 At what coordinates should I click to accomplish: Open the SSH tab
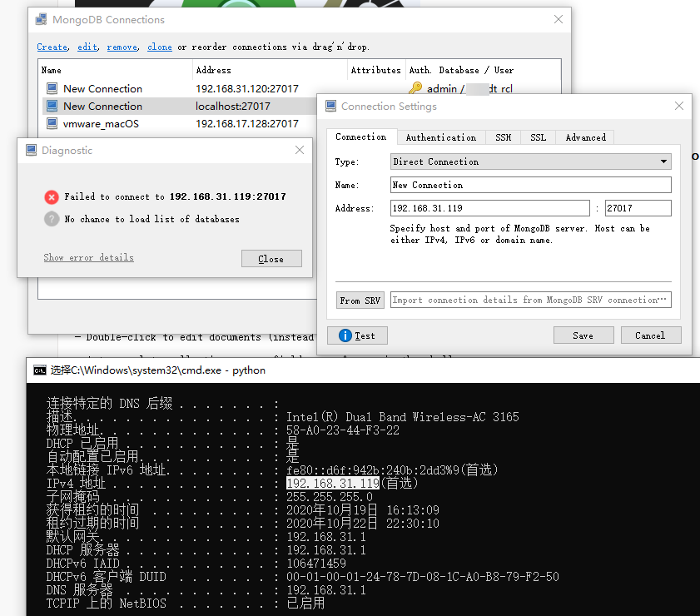[503, 137]
